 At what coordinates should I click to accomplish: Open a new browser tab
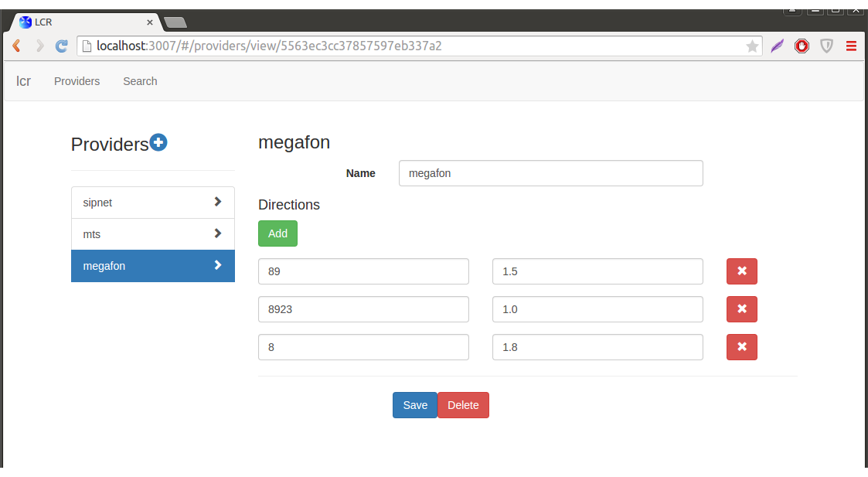[x=175, y=22]
